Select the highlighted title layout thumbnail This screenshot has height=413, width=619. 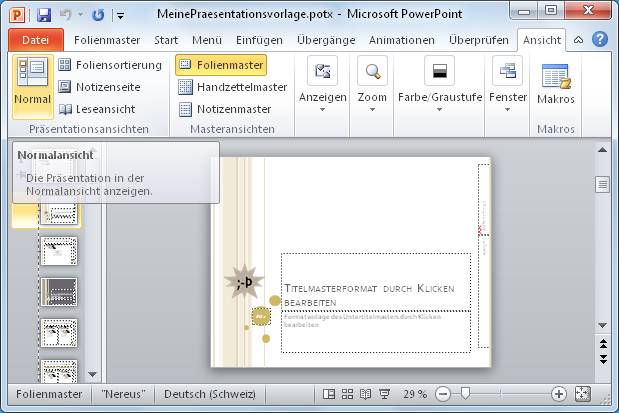tap(60, 214)
